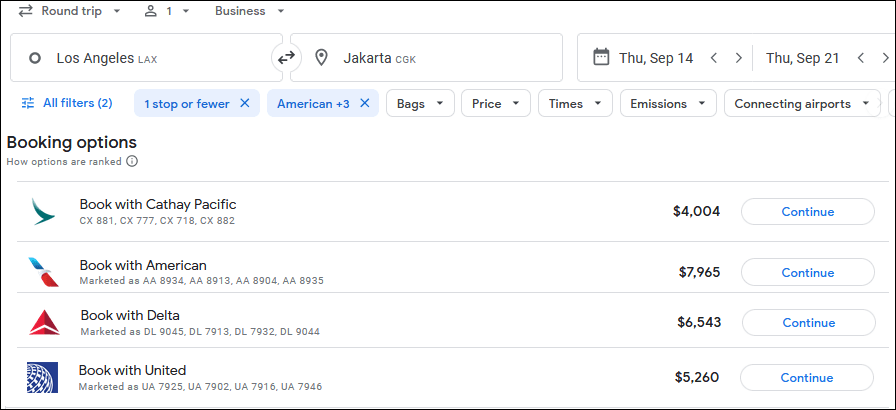Edit the American +3 airlines filter
Viewport: 896px width, 410px height.
pyautogui.click(x=313, y=104)
